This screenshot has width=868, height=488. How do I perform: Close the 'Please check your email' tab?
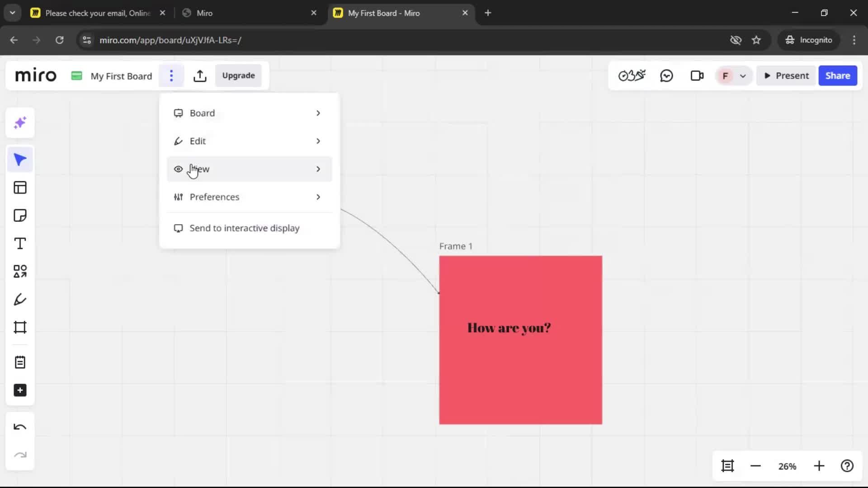162,13
